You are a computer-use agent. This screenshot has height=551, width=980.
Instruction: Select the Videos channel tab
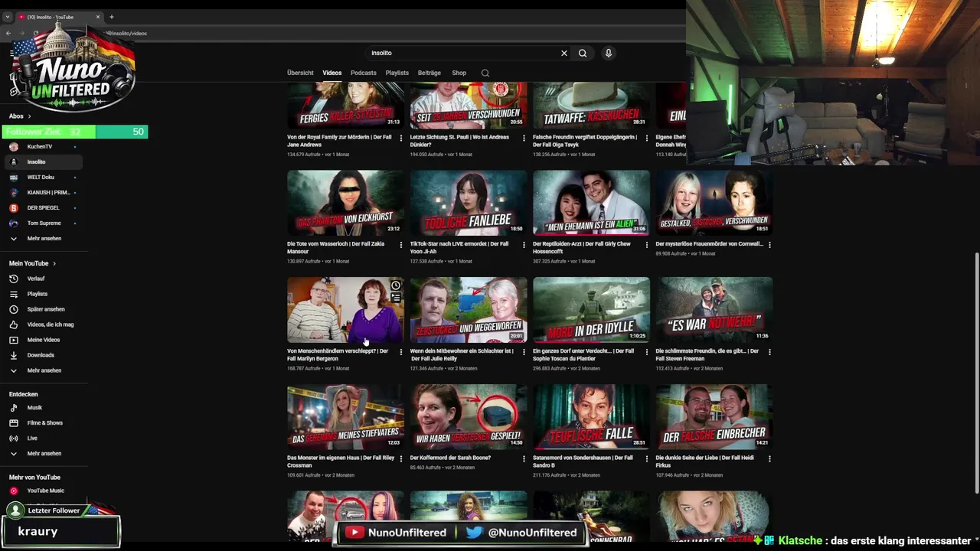click(x=332, y=73)
